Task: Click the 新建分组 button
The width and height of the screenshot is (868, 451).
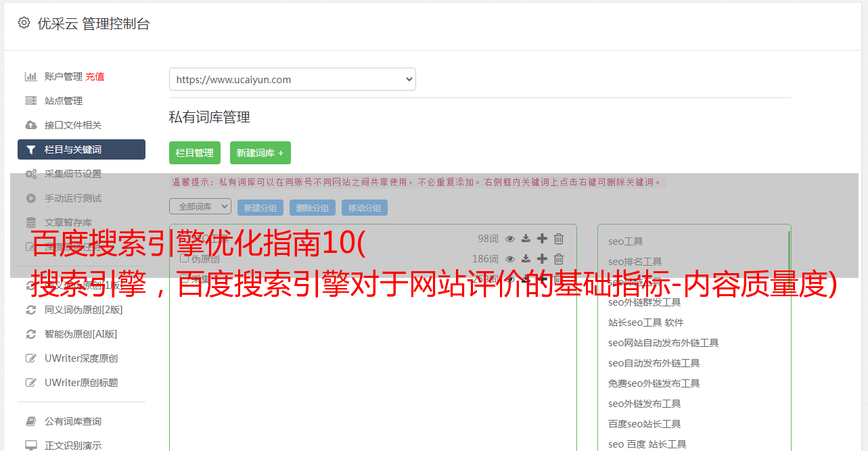Action: click(x=260, y=208)
